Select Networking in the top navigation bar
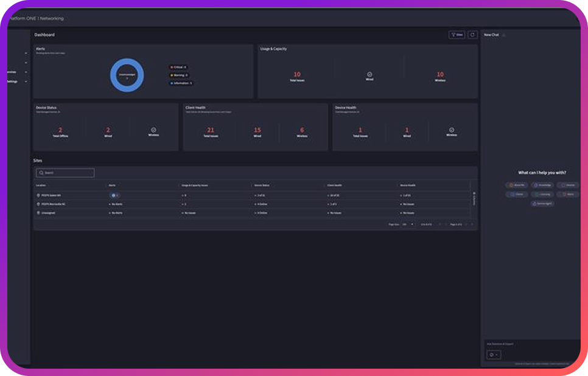Viewport: 588px width, 376px height. tap(52, 18)
